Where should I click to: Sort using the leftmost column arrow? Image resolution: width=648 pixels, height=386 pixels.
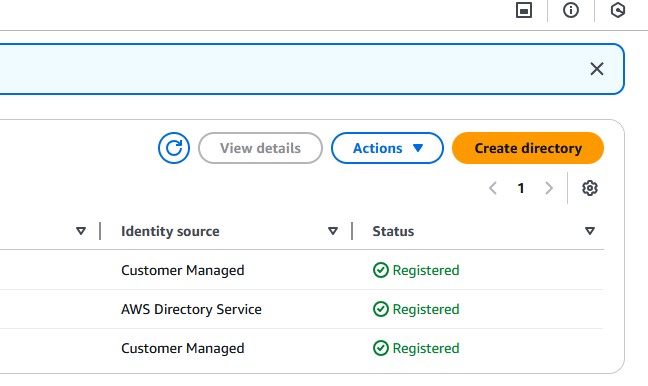pyautogui.click(x=81, y=231)
